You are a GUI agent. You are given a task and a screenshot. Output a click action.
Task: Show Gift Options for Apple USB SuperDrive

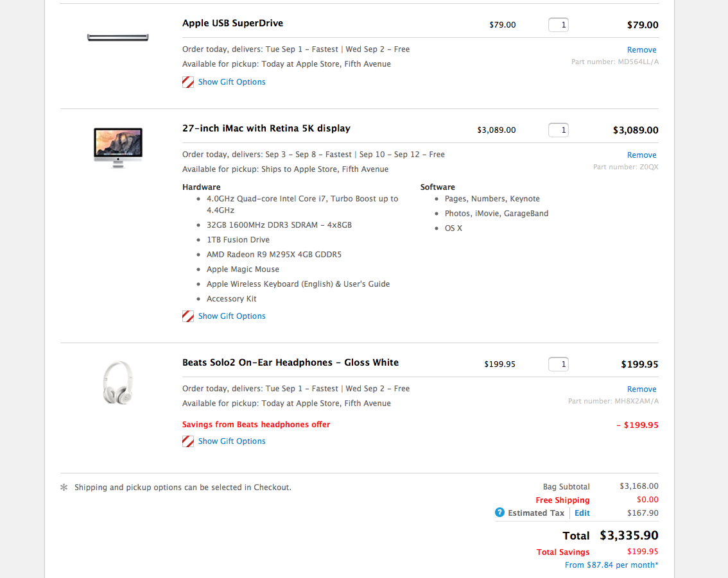coord(232,82)
